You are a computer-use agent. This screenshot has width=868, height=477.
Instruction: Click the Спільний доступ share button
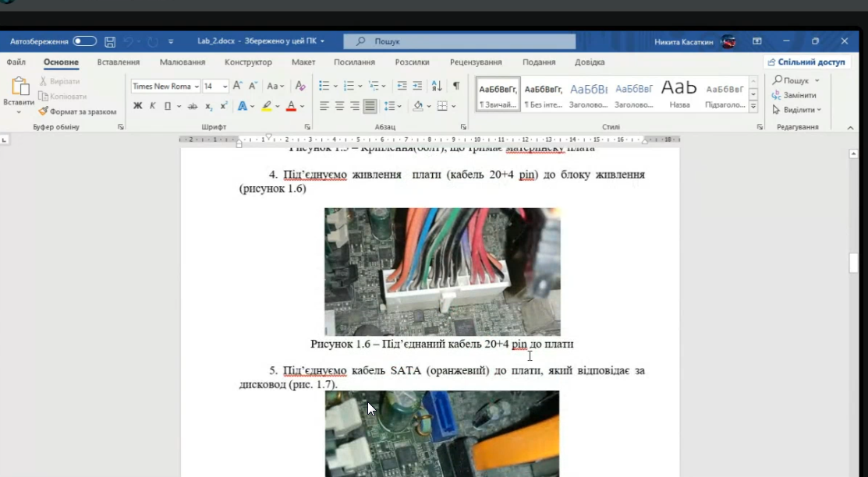click(x=806, y=62)
